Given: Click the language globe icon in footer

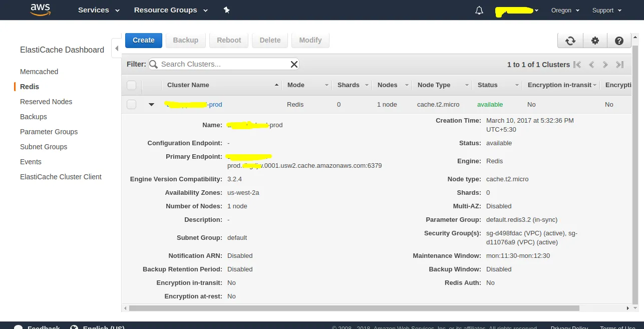Looking at the screenshot, I should click(x=74, y=327).
